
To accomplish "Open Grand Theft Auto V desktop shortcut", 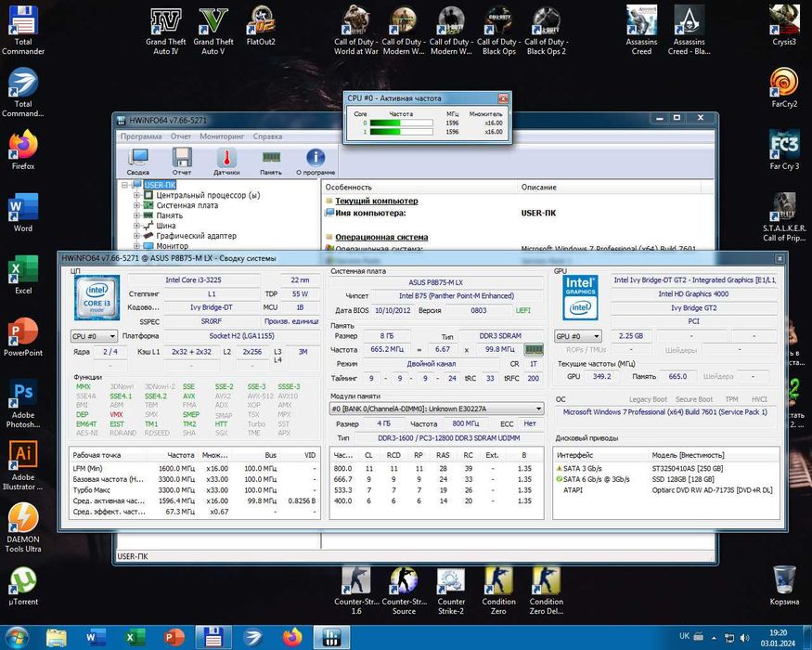I will 213,31.
